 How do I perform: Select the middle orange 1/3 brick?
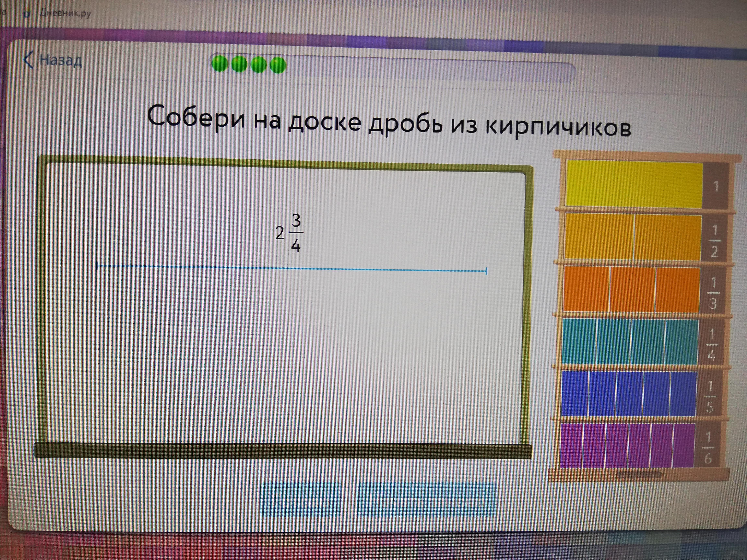pyautogui.click(x=632, y=290)
